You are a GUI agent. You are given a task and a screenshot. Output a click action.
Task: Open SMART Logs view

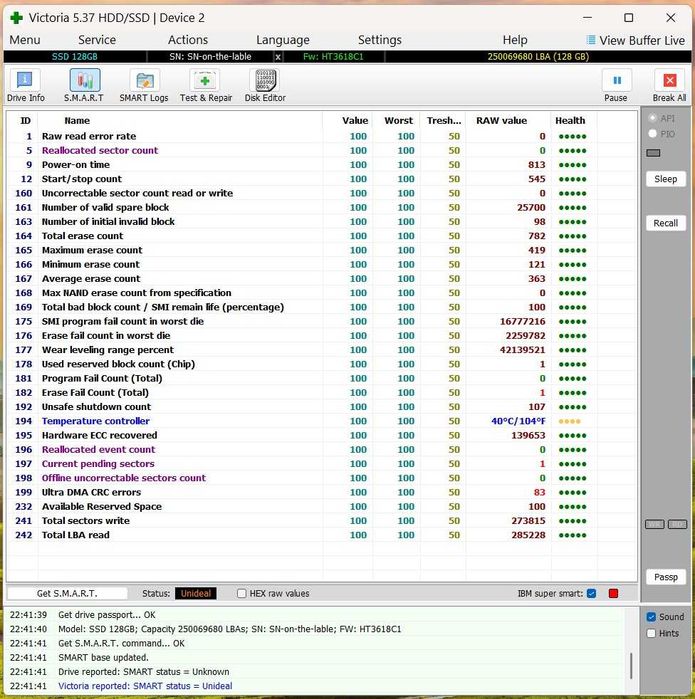pyautogui.click(x=144, y=86)
